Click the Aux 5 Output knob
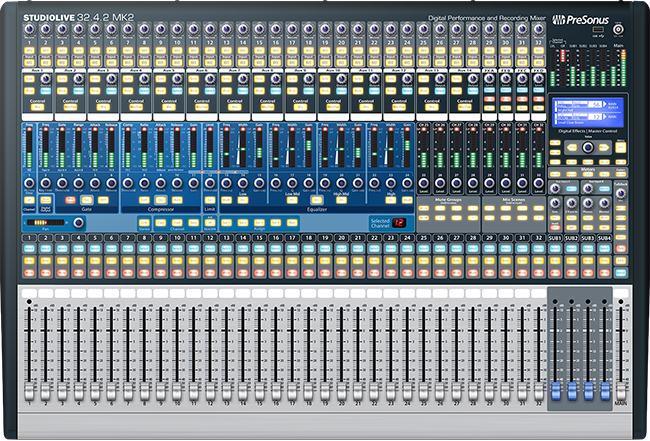 pyautogui.click(x=177, y=79)
